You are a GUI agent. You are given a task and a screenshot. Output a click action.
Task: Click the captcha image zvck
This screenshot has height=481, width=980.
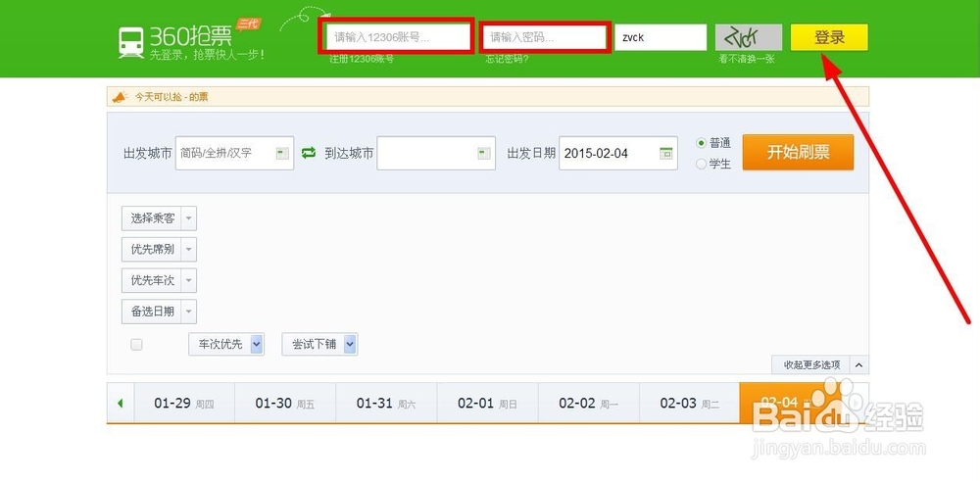(749, 37)
